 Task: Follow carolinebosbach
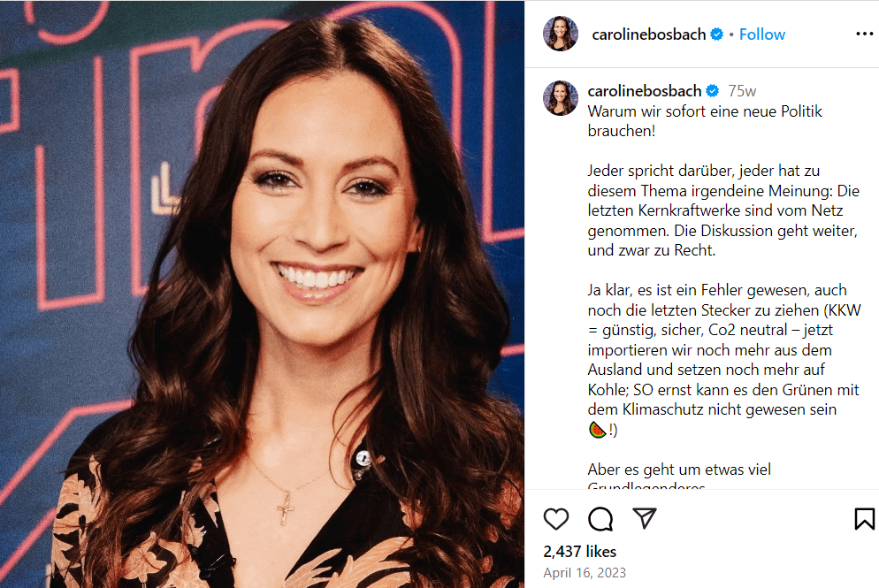[x=762, y=34]
